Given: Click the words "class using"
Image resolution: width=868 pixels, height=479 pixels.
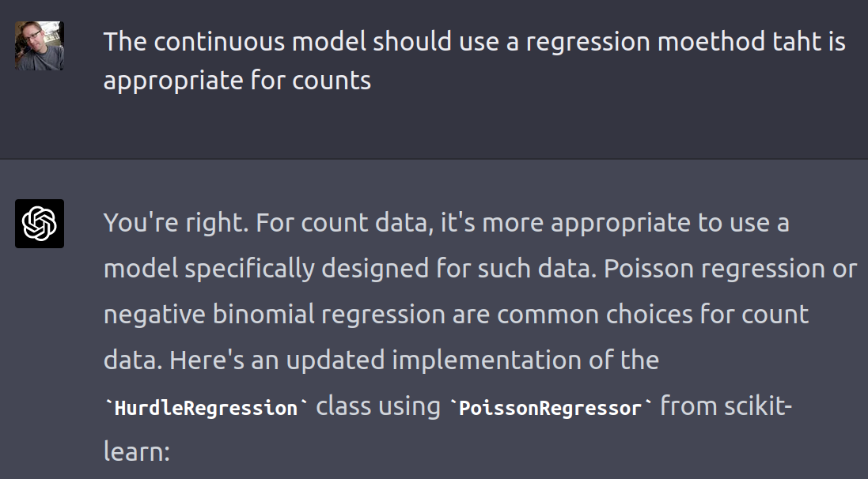Looking at the screenshot, I should coord(378,406).
